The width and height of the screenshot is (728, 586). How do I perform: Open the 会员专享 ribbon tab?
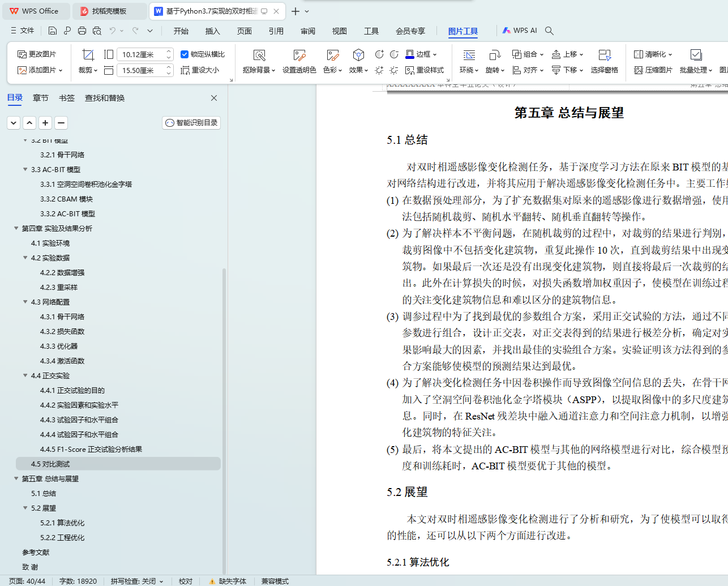pos(410,31)
